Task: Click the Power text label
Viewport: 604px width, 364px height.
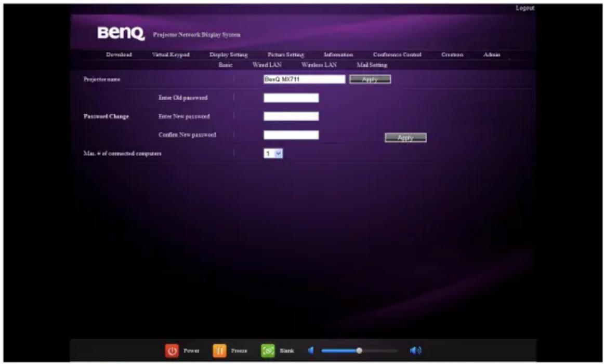Action: click(x=191, y=351)
